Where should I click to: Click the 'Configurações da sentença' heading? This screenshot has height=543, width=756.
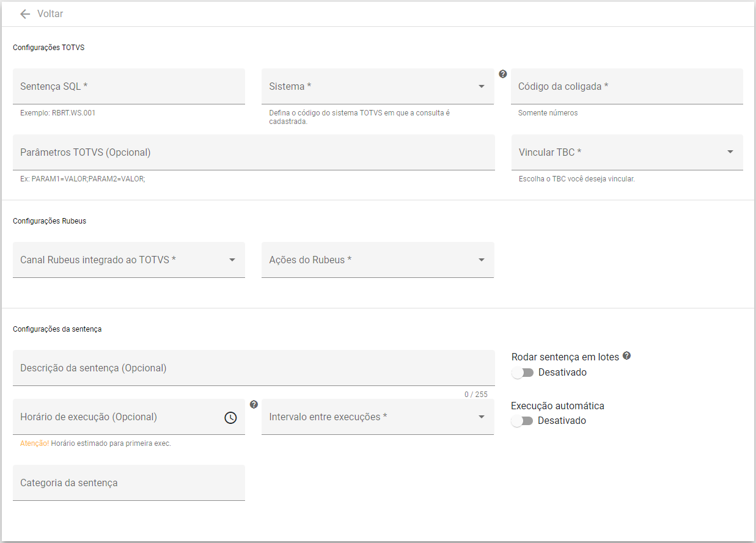[x=57, y=329]
